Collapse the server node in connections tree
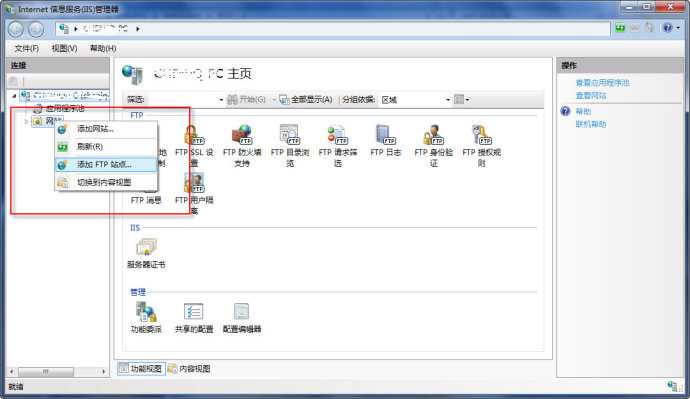The height and width of the screenshot is (399, 690). pyautogui.click(x=14, y=95)
